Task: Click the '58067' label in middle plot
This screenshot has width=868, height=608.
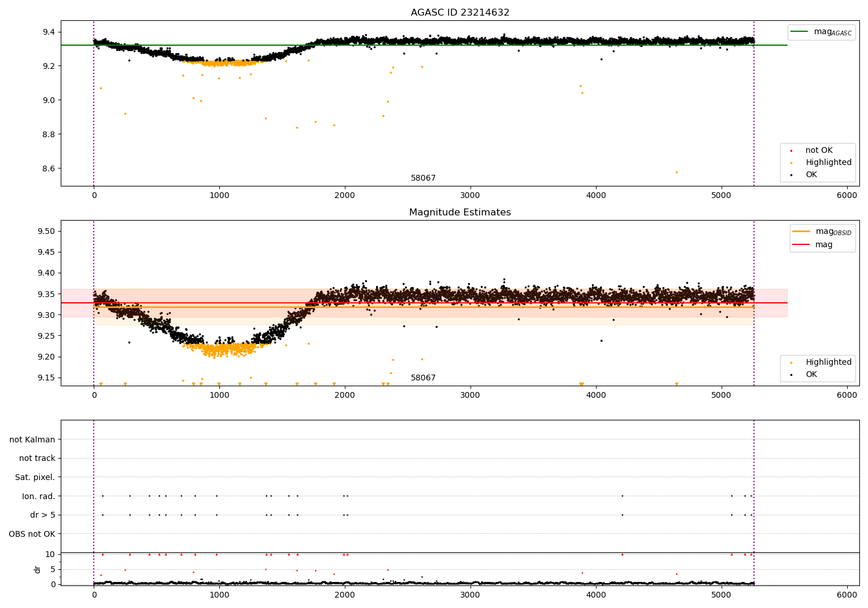Action: click(423, 378)
